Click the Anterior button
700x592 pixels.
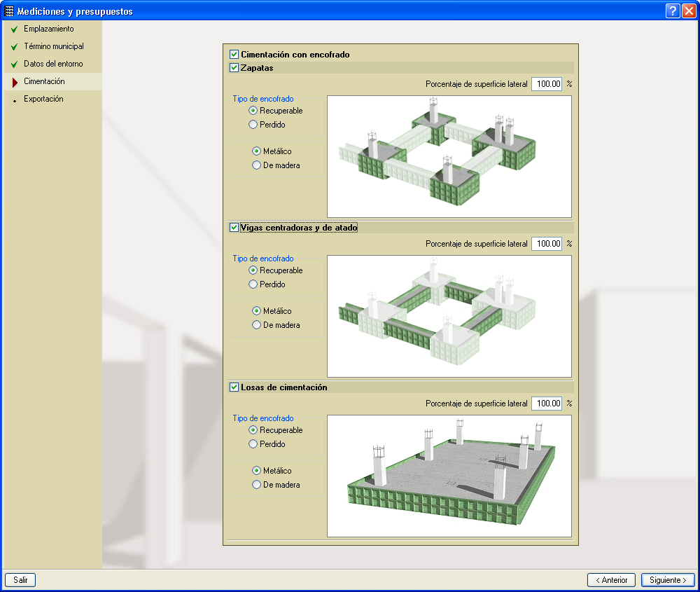tap(611, 580)
